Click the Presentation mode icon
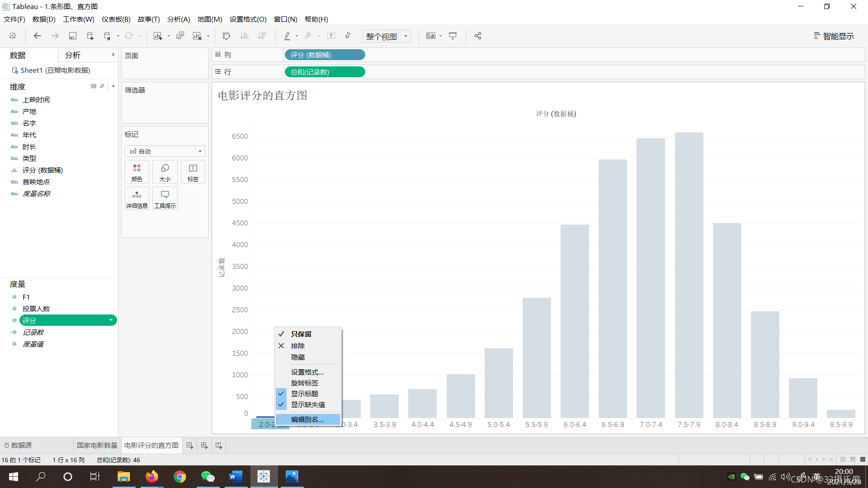 tap(453, 36)
